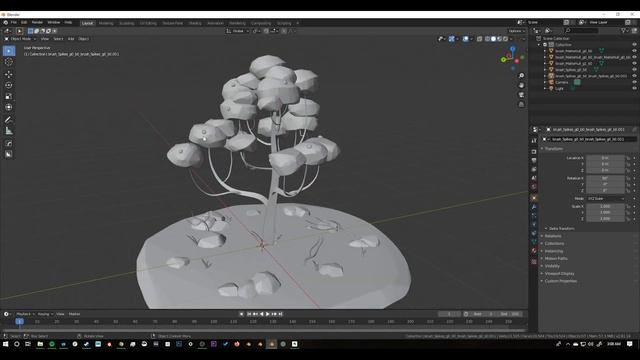The height and width of the screenshot is (360, 640).
Task: Click the blue Z axis on the navigation gizmo
Action: 513,49
